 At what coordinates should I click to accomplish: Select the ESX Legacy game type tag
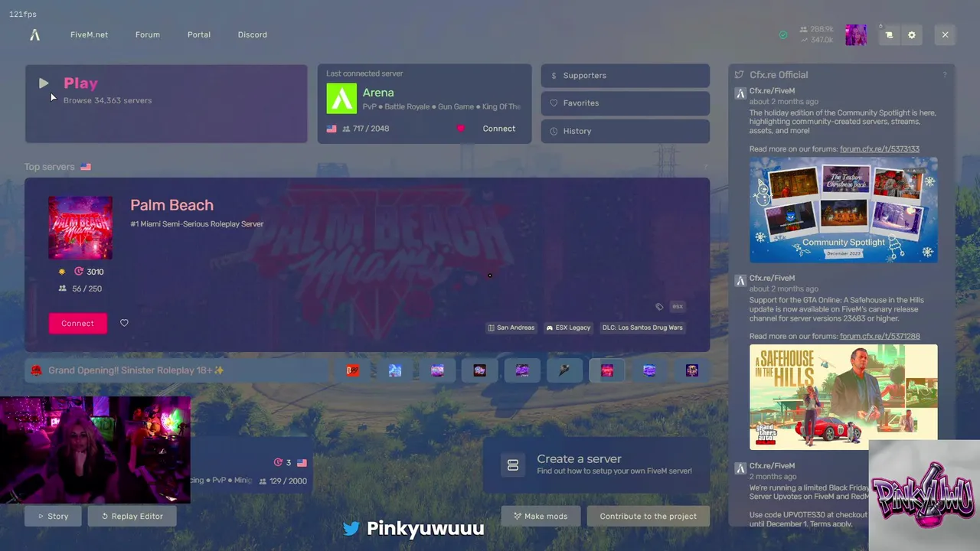(568, 328)
